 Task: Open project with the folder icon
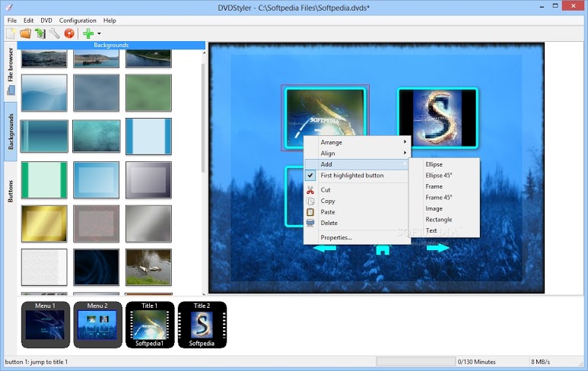coord(25,33)
